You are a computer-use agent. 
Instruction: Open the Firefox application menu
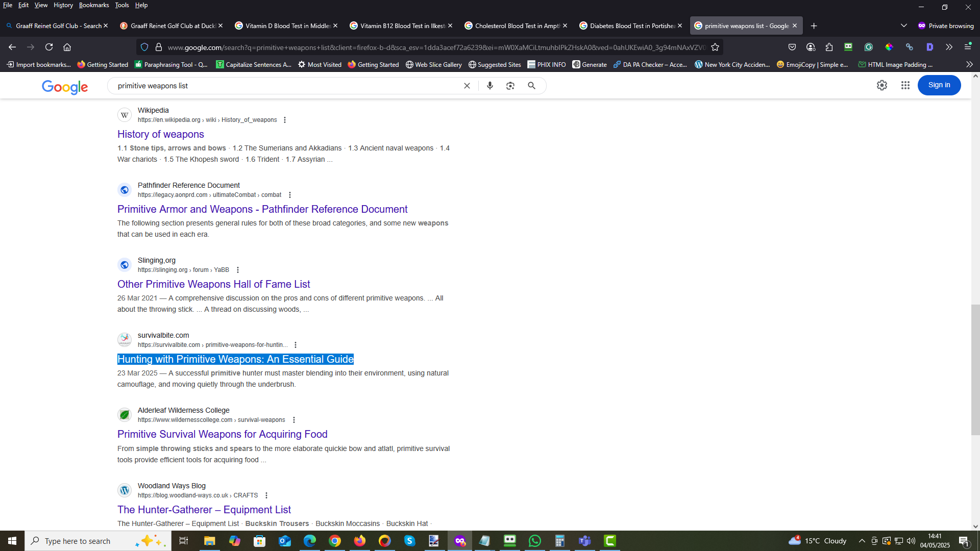click(968, 47)
